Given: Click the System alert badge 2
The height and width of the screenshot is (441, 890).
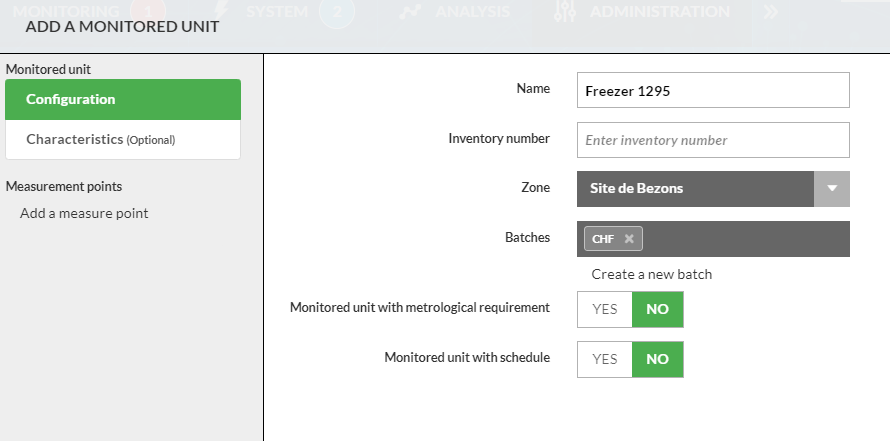Looking at the screenshot, I should point(337,11).
